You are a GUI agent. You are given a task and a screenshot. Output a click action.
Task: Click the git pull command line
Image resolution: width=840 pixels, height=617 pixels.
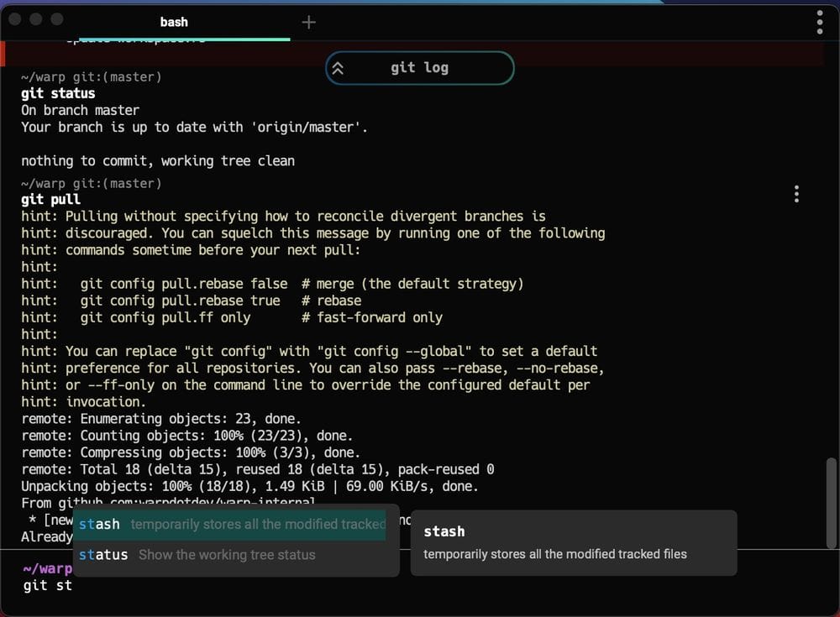pos(51,200)
